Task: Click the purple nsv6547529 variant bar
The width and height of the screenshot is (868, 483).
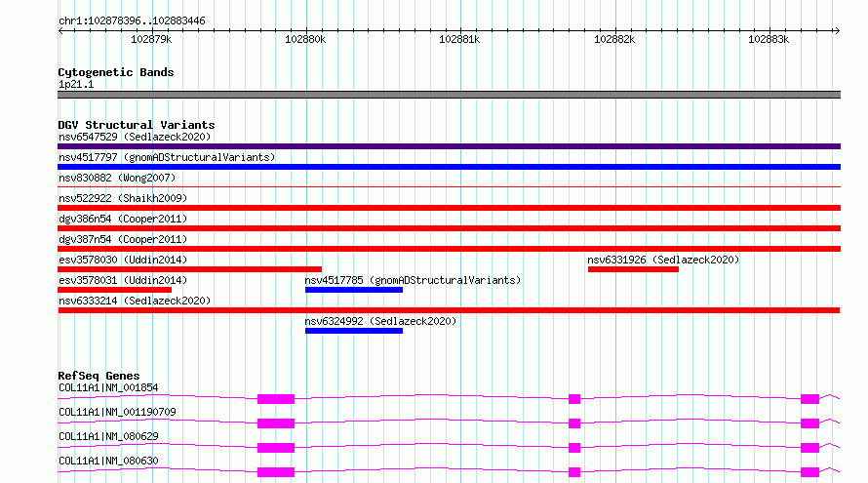Action: pos(449,146)
